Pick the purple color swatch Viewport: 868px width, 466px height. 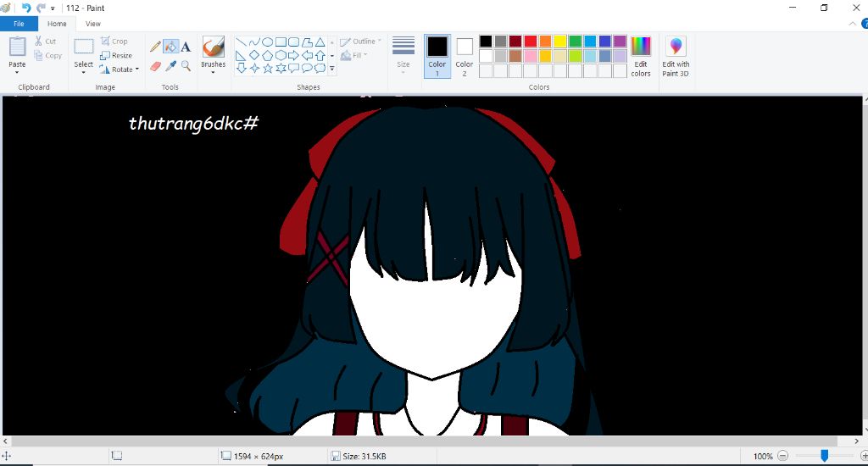click(620, 42)
